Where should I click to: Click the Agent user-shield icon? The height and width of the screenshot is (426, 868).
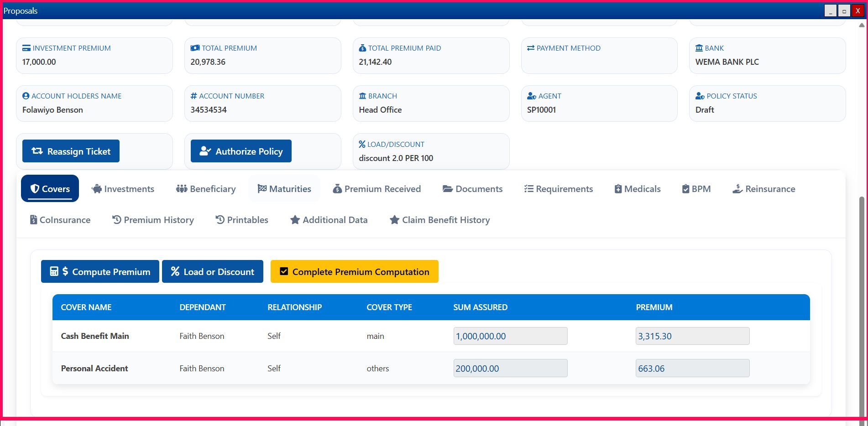tap(532, 96)
